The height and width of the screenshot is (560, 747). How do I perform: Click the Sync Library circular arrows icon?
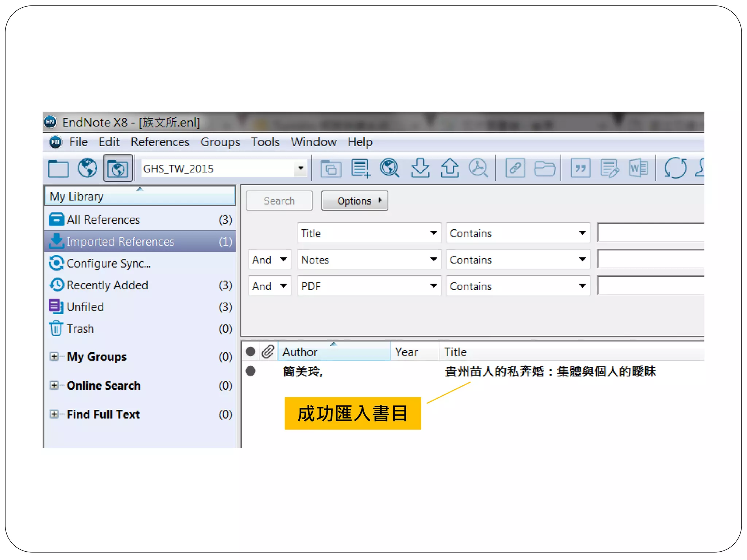[x=675, y=168]
